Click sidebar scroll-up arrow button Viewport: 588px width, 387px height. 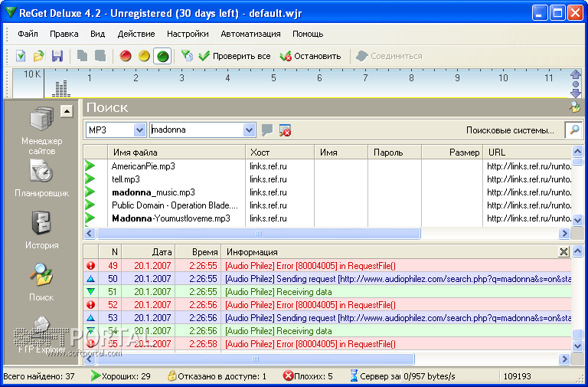pos(67,111)
